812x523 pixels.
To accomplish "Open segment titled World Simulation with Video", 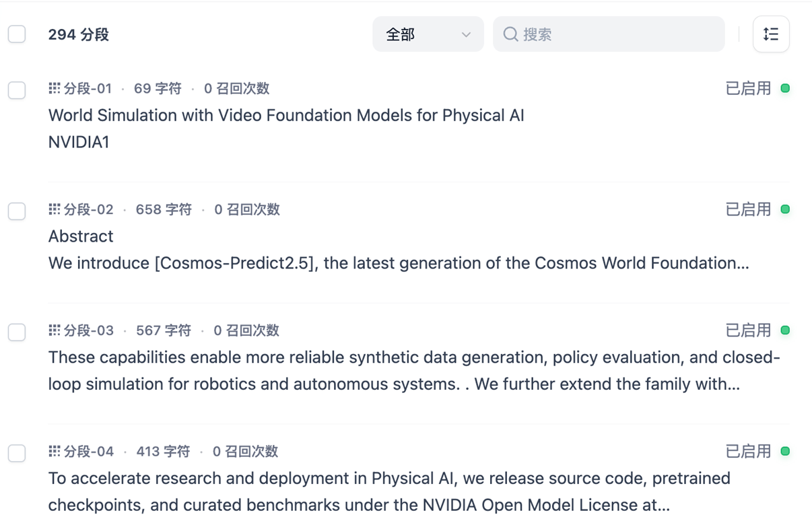I will click(x=286, y=116).
